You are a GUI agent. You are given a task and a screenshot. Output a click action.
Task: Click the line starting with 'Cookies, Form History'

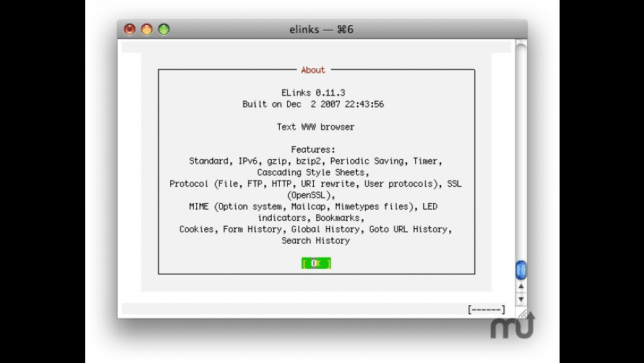pyautogui.click(x=315, y=230)
